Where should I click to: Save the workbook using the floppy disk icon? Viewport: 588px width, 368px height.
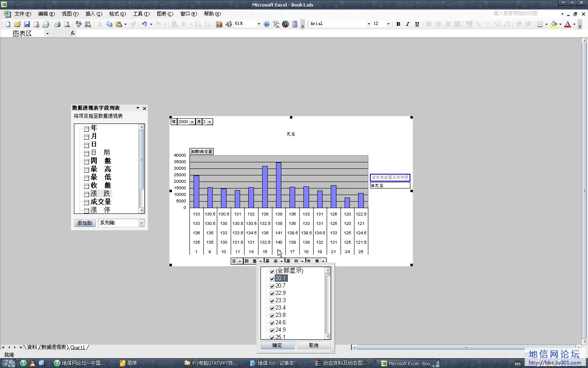[x=27, y=24]
